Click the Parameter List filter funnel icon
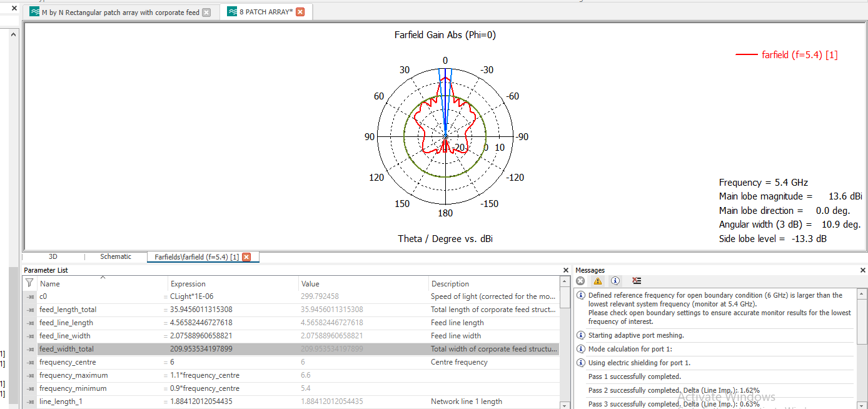 click(29, 283)
